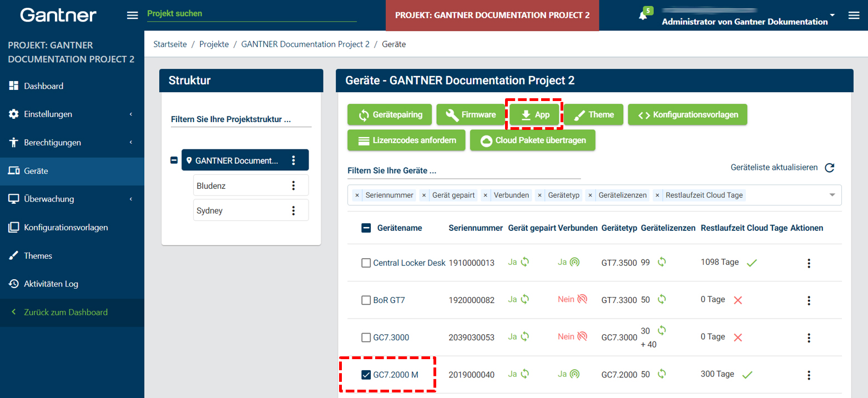Refresh device list circular arrow icon
Image resolution: width=868 pixels, height=398 pixels.
(830, 168)
